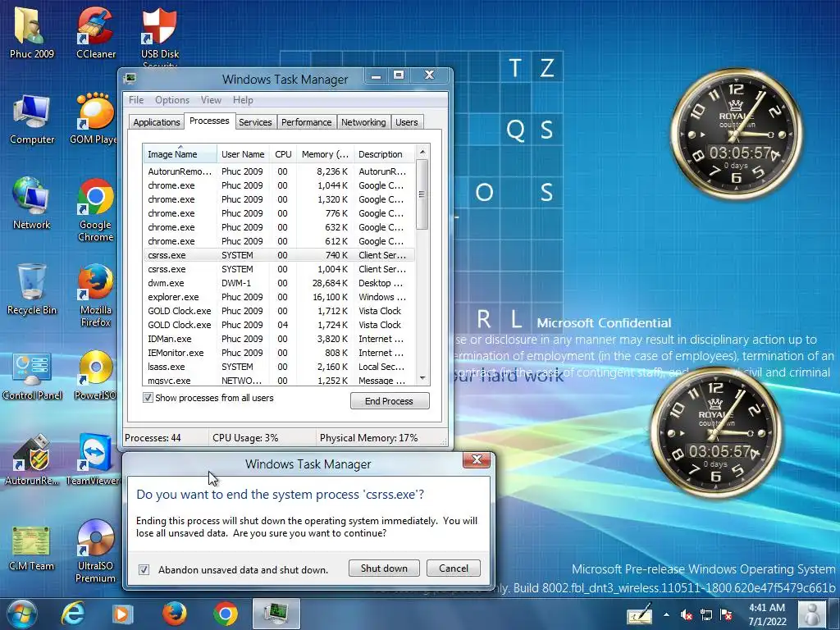Switch to the Applications tab
The height and width of the screenshot is (630, 840).
tap(157, 122)
